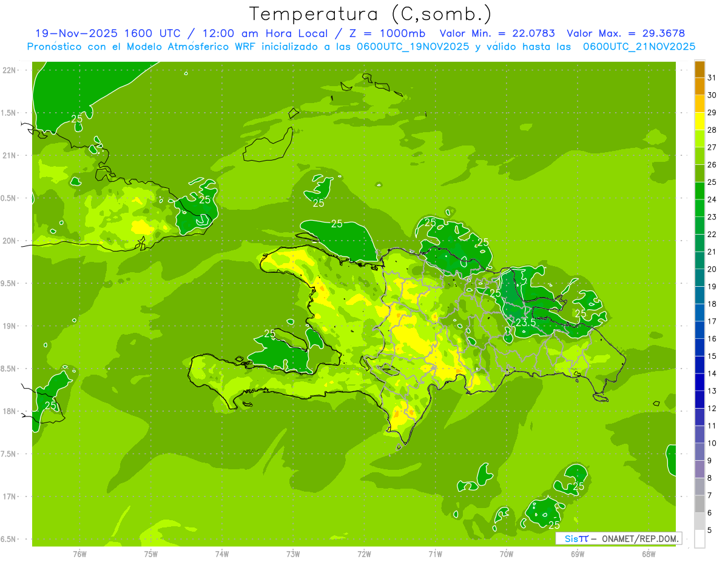Click the color bar scale label '27'
The width and height of the screenshot is (728, 562).
[712, 147]
